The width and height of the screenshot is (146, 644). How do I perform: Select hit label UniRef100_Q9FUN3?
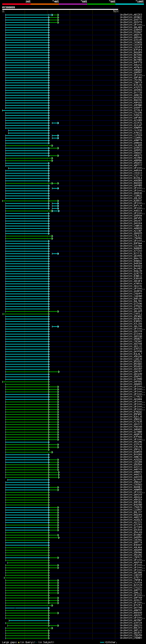coord(131,77)
